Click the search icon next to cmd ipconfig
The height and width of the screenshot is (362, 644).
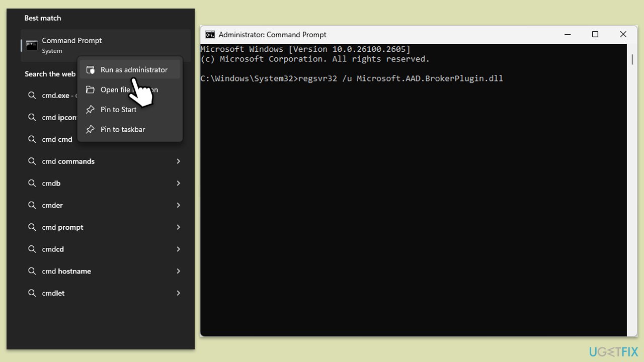point(32,117)
